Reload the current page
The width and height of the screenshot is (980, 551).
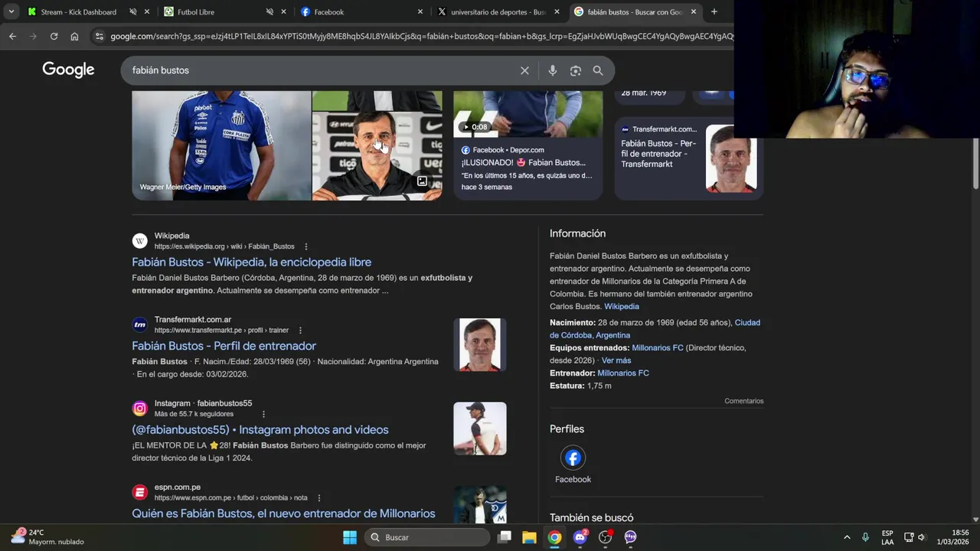pyautogui.click(x=54, y=36)
